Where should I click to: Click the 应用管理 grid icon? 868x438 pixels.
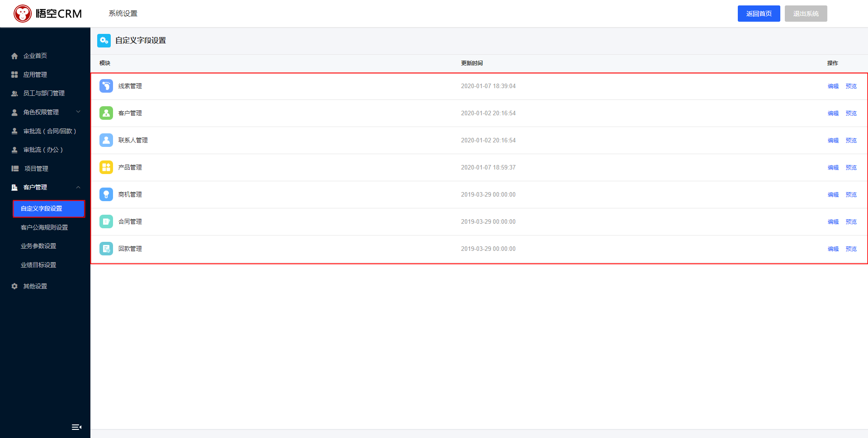click(14, 75)
